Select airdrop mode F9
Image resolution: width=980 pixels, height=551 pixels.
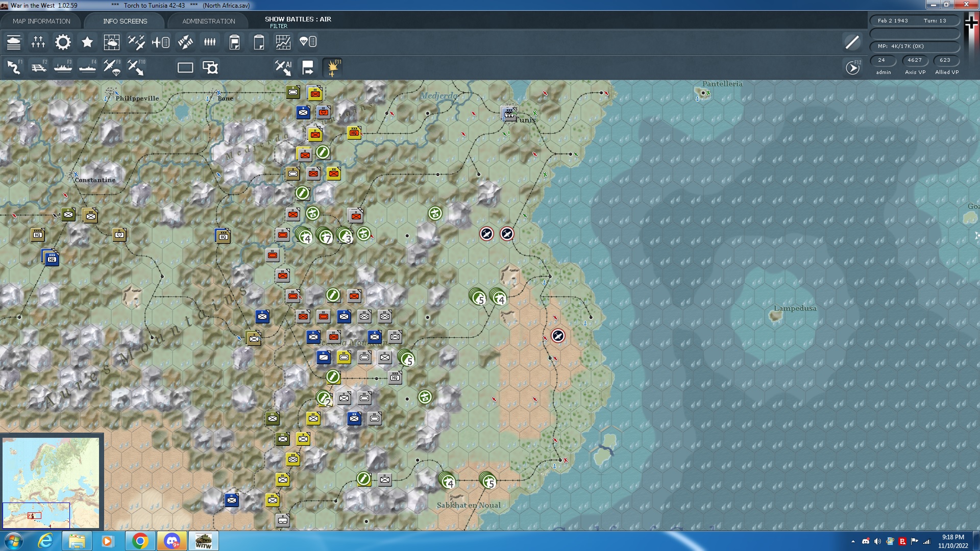pyautogui.click(x=111, y=67)
